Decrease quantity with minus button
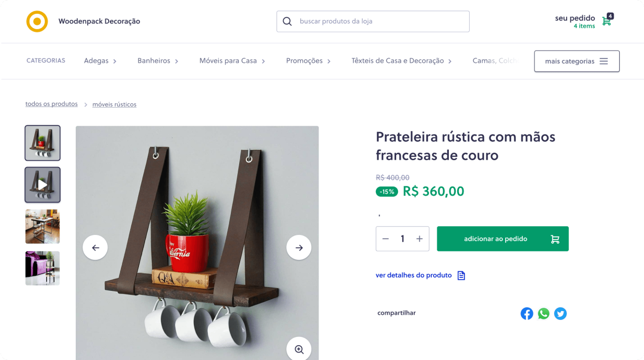This screenshot has height=360, width=644. pos(385,239)
